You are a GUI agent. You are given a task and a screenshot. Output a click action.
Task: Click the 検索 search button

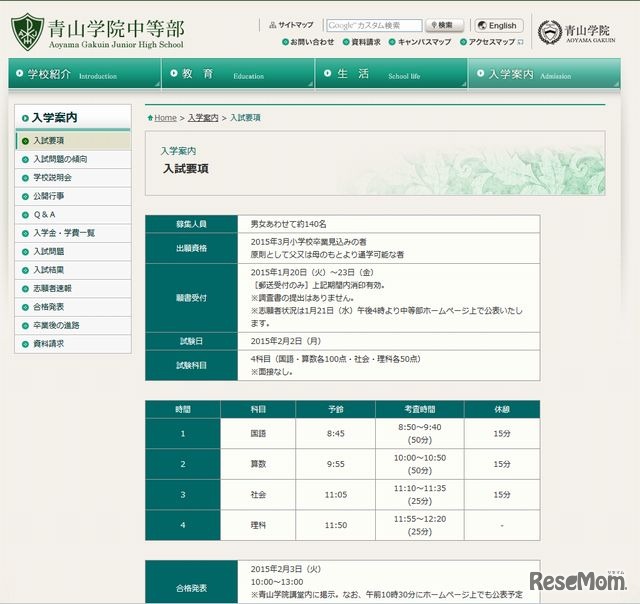coord(444,25)
